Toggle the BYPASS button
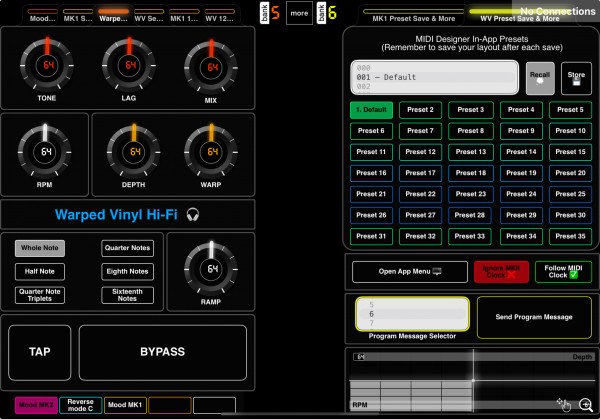Viewport: 600px width, 419px height. 163,352
